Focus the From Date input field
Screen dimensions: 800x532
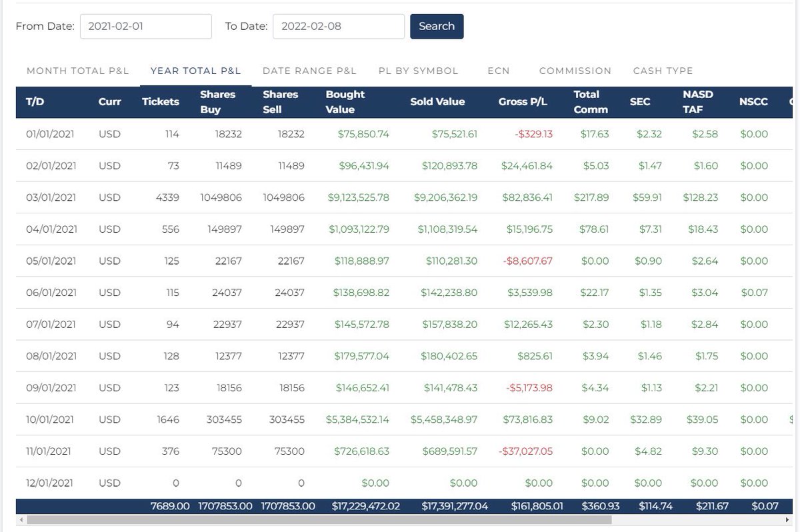click(x=146, y=27)
